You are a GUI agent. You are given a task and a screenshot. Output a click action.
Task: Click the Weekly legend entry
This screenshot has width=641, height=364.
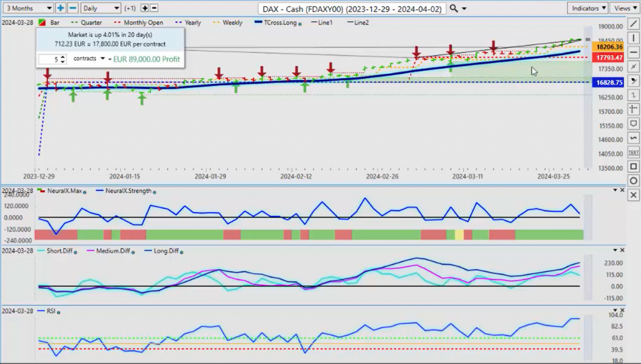tap(228, 23)
